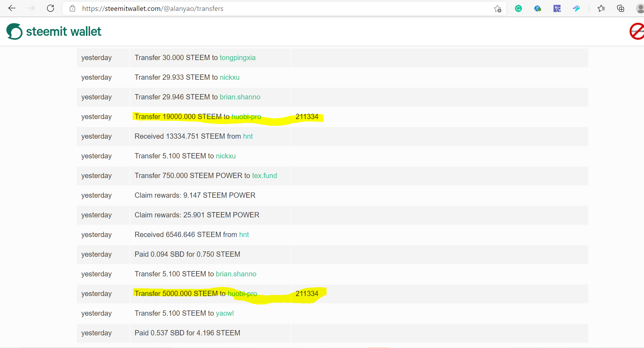Open the browser Collections icon
The width and height of the screenshot is (644, 348).
click(x=620, y=8)
